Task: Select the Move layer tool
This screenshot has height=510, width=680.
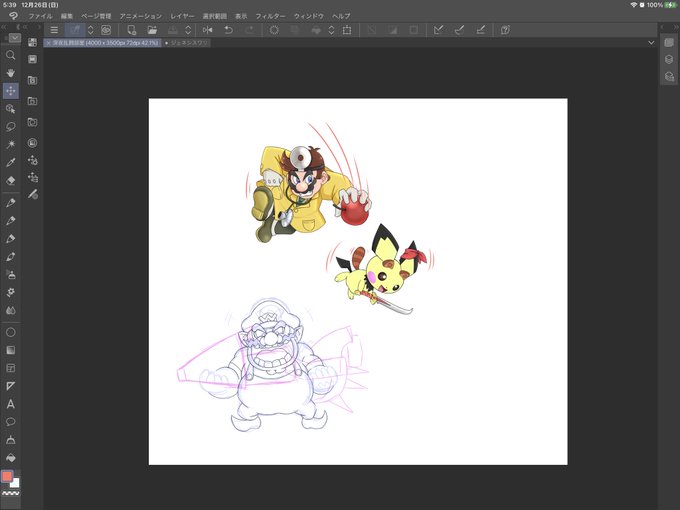Action: (10, 91)
